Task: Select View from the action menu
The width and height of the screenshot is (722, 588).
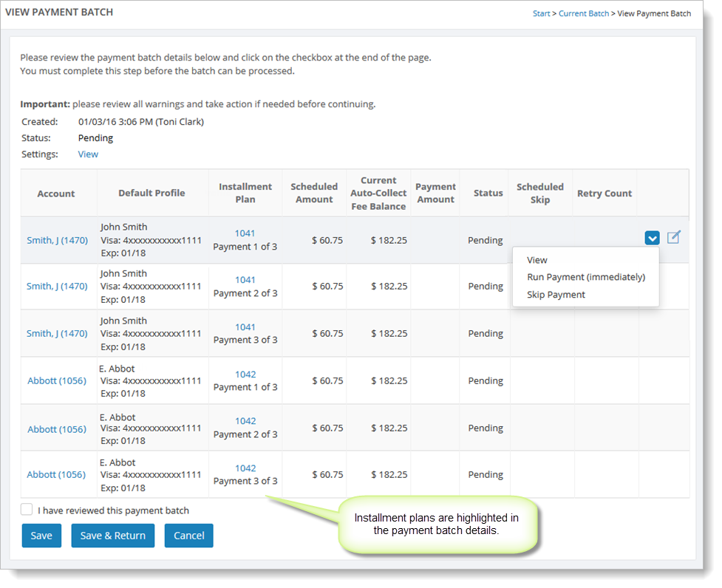Action: click(537, 260)
